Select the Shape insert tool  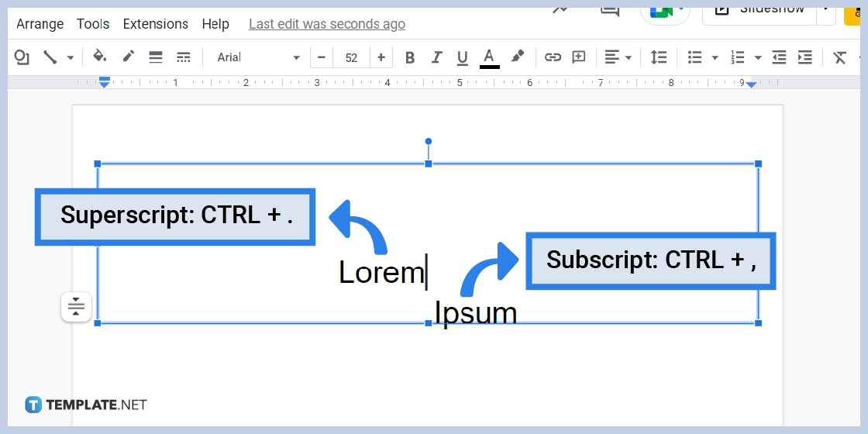[x=22, y=57]
